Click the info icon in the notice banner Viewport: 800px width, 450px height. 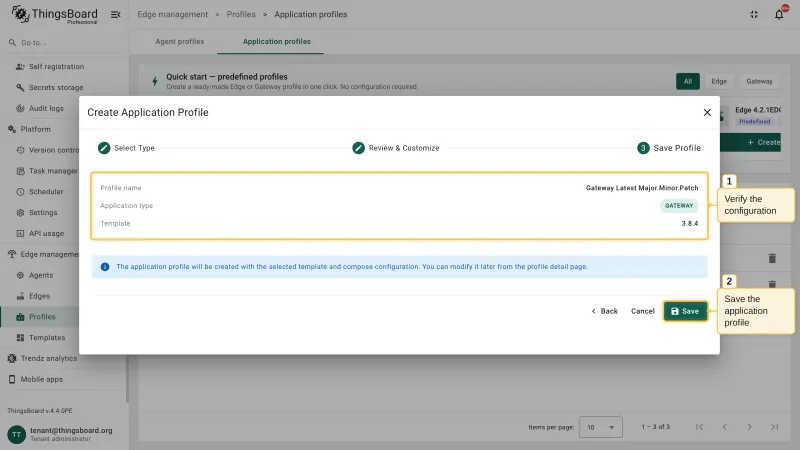pos(105,267)
